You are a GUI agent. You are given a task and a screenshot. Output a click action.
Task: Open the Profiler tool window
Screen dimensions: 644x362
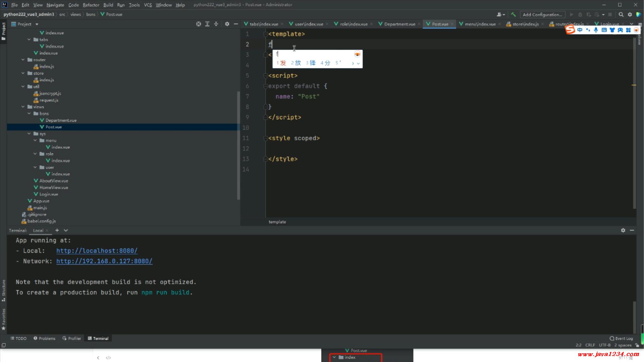(x=71, y=338)
